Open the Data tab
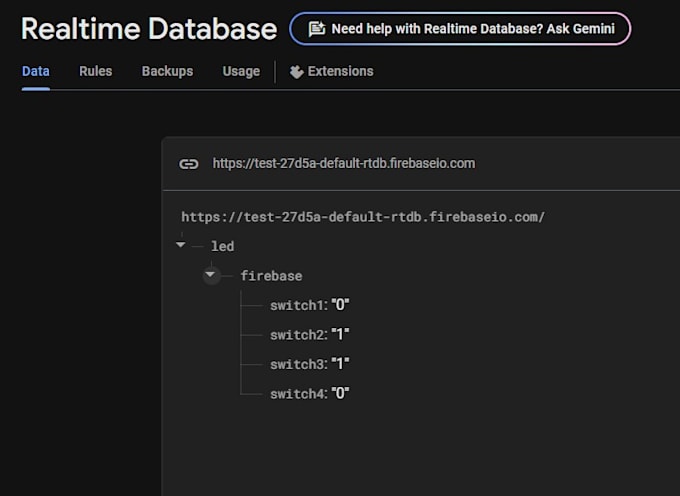 click(x=36, y=71)
